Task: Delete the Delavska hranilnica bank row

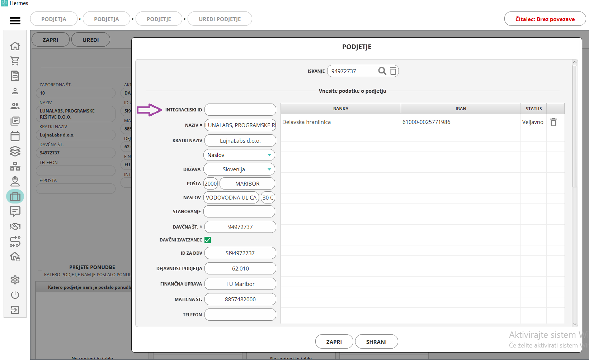Action: point(553,122)
